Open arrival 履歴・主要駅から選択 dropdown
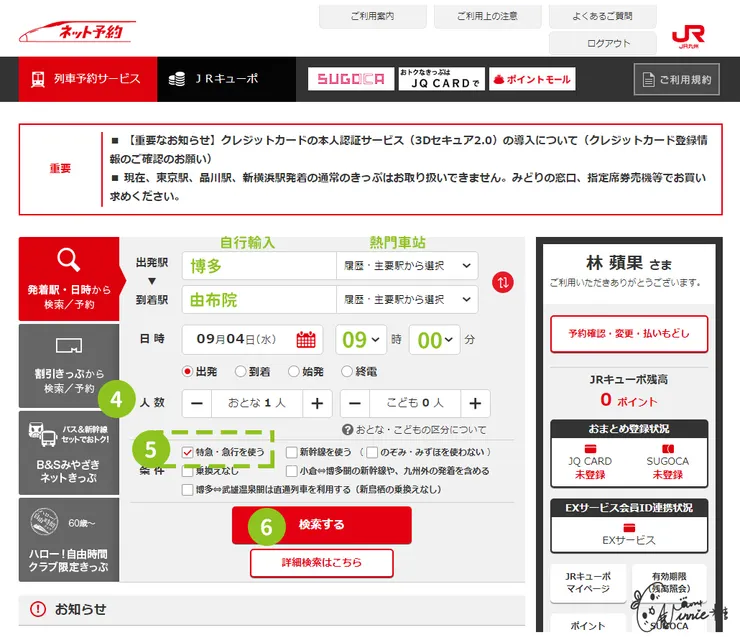 coord(407,300)
